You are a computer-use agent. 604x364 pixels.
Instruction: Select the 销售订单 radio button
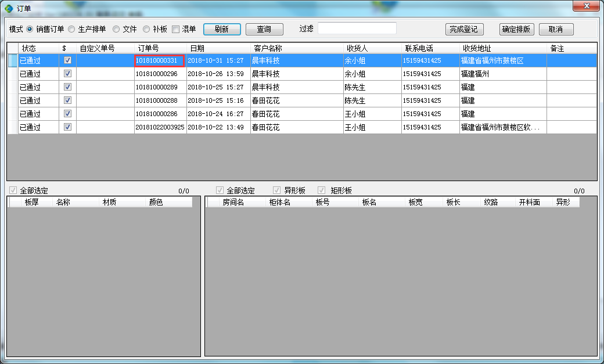pos(30,29)
